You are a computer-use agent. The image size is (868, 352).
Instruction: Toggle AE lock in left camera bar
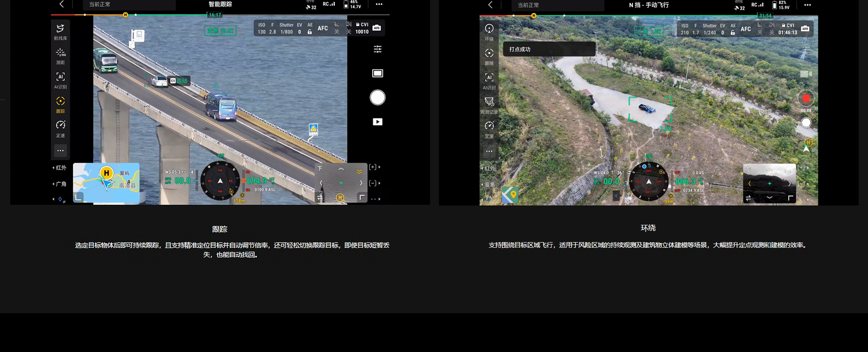(x=309, y=29)
